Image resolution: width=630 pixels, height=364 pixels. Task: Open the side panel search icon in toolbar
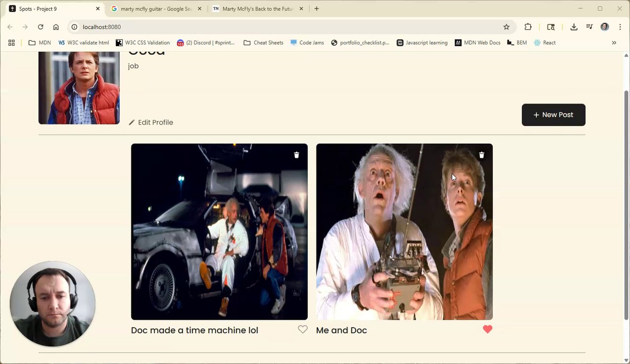pyautogui.click(x=551, y=27)
